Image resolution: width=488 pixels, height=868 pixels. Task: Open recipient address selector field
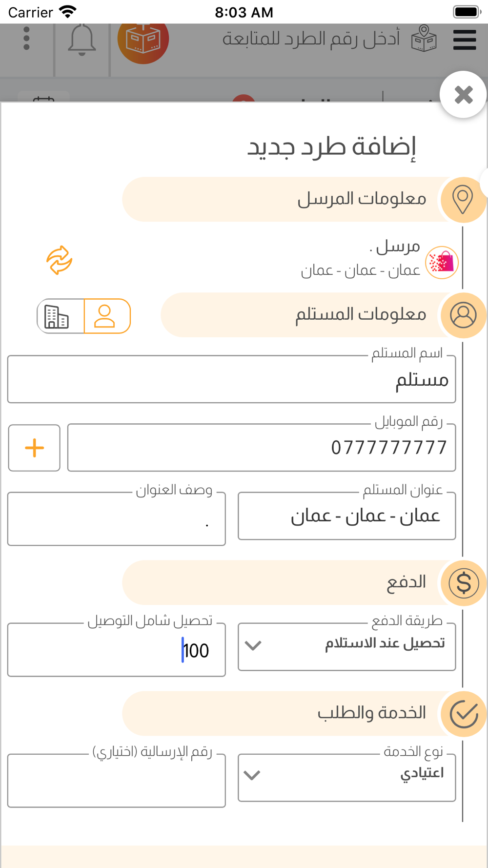pos(346,516)
